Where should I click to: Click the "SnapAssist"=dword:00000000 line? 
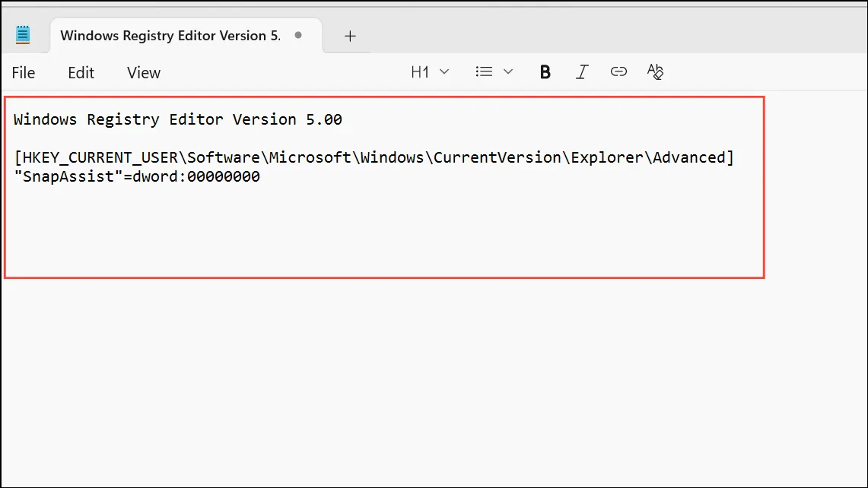click(137, 176)
